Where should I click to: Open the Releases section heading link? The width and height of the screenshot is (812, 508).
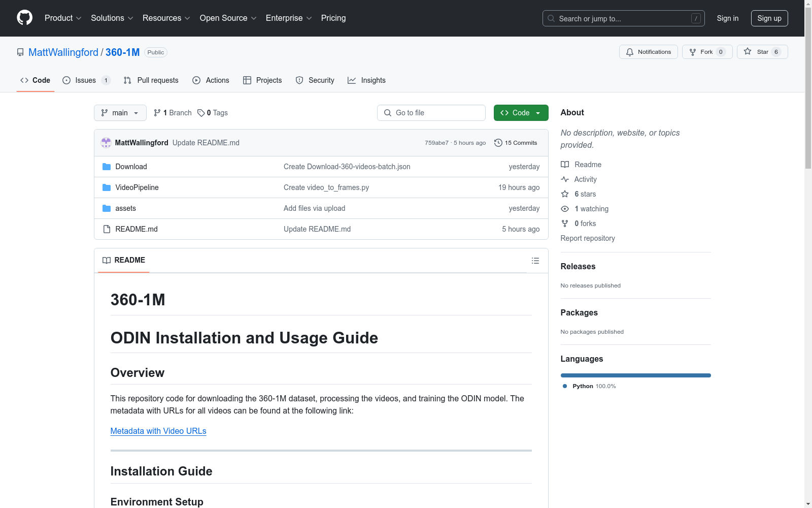click(578, 266)
